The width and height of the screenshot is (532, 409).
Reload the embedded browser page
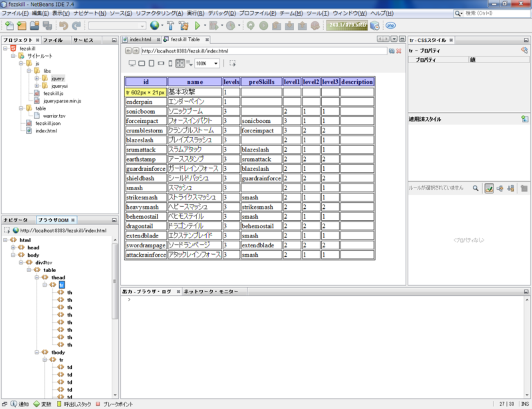pyautogui.click(x=392, y=51)
